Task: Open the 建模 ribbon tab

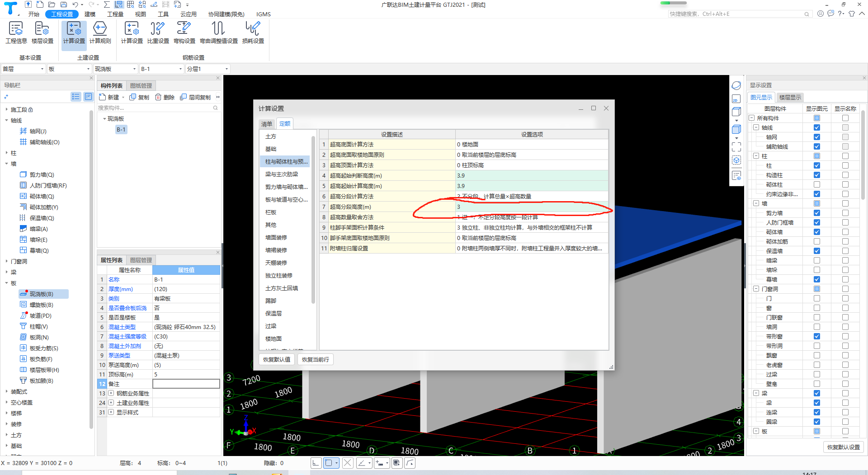Action: 90,14
